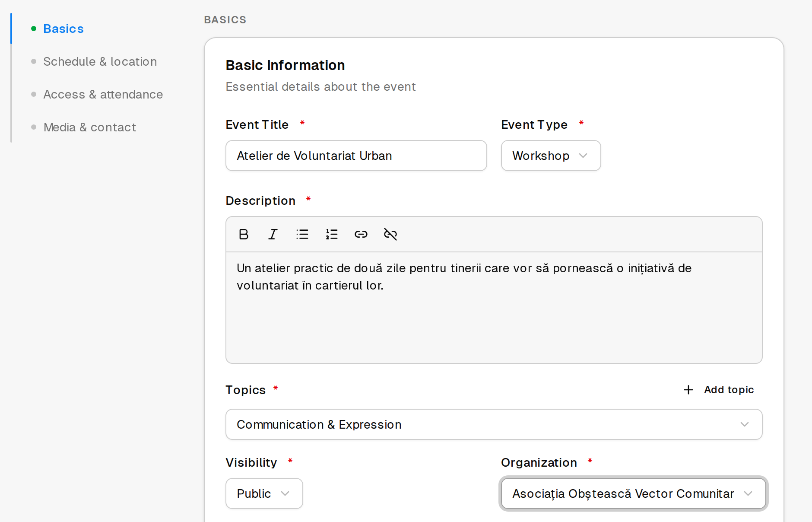Go to Access & attendance section

click(x=103, y=94)
